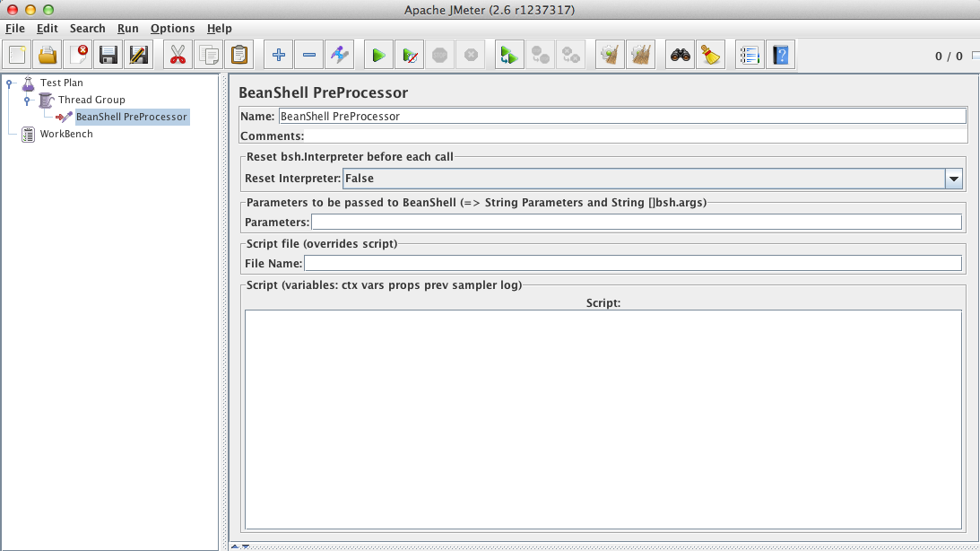Collapse all nodes with minus icon
Image resolution: width=980 pixels, height=551 pixels.
pyautogui.click(x=308, y=55)
